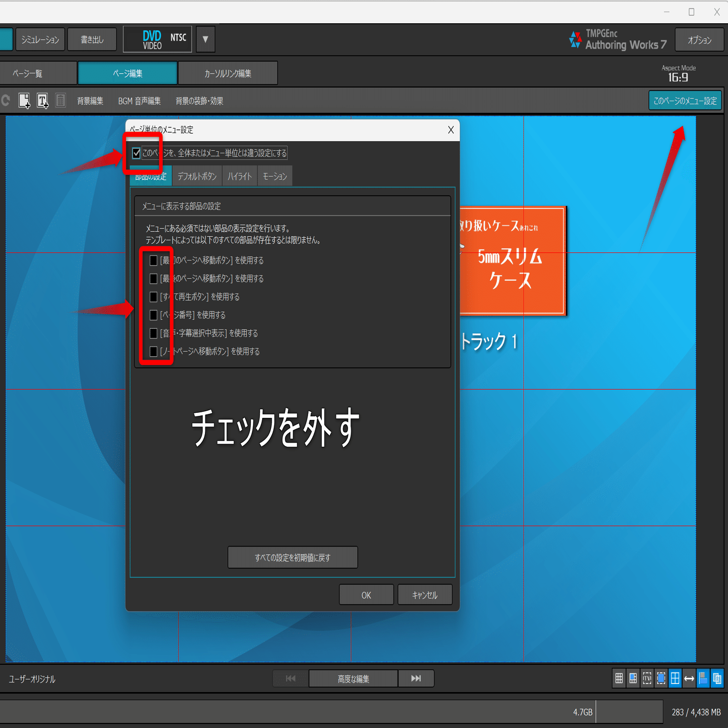Click the 書き出し button
The height and width of the screenshot is (728, 728).
click(92, 39)
